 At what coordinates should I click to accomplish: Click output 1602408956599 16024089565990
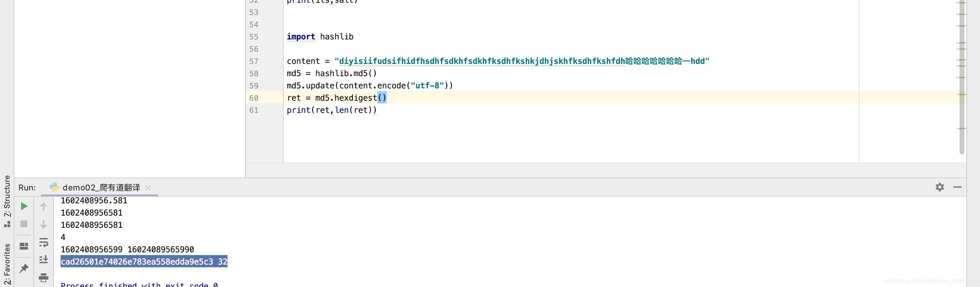[127, 249]
